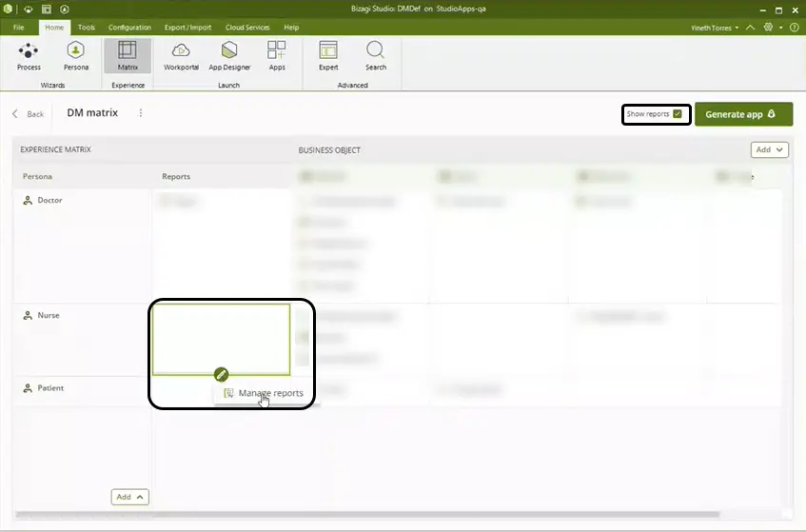The image size is (806, 532).
Task: Open the Export / Import tab
Action: 187,28
